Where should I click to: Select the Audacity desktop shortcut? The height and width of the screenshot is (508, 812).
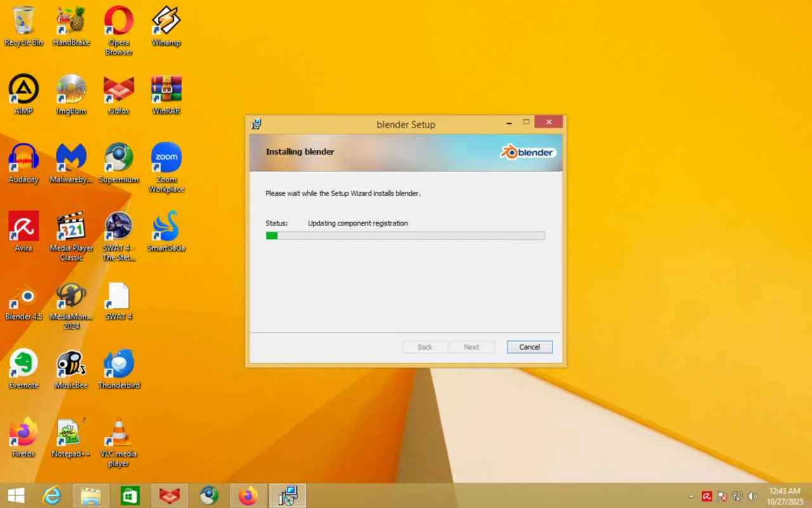pyautogui.click(x=23, y=163)
